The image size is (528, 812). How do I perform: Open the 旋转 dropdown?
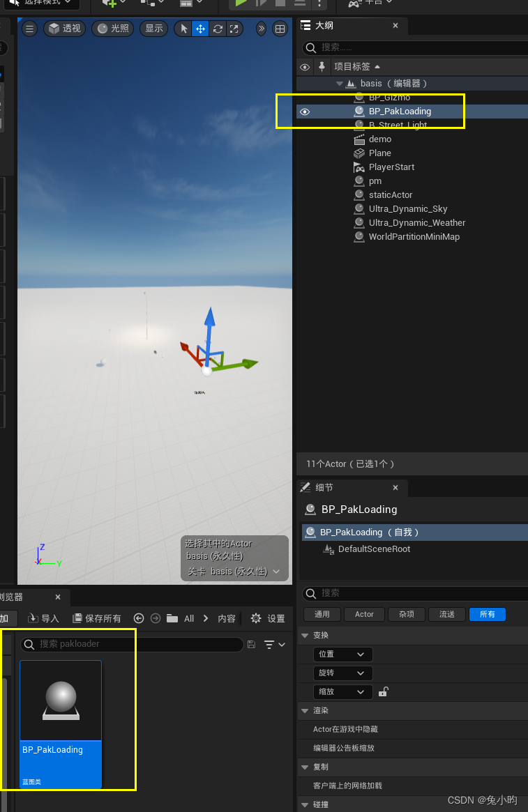coord(342,673)
